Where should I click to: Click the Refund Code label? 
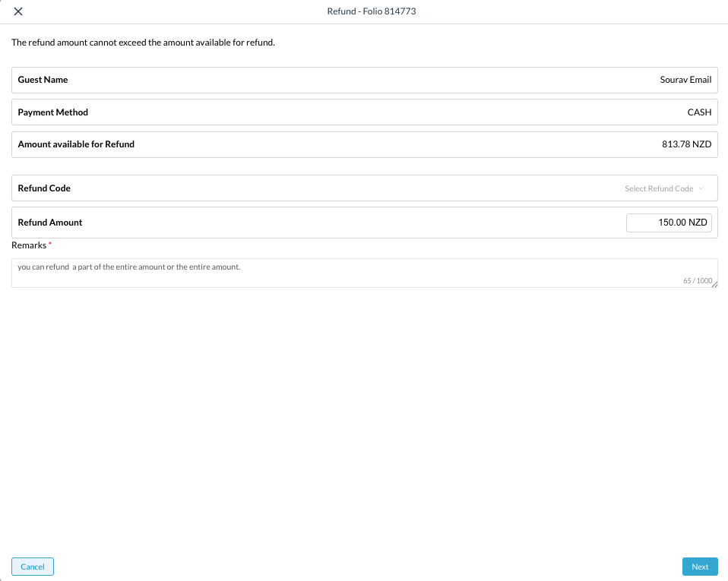pos(44,188)
